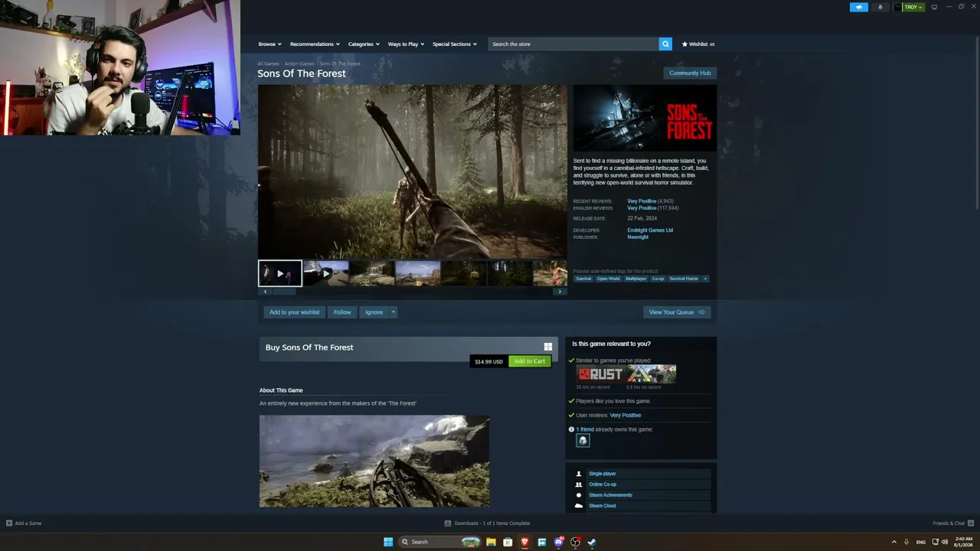Select the Open World tag
Screen dimensions: 980x551
(x=609, y=279)
